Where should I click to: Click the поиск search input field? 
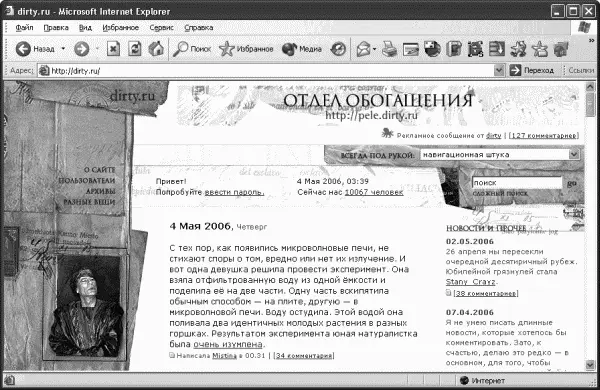coord(517,183)
